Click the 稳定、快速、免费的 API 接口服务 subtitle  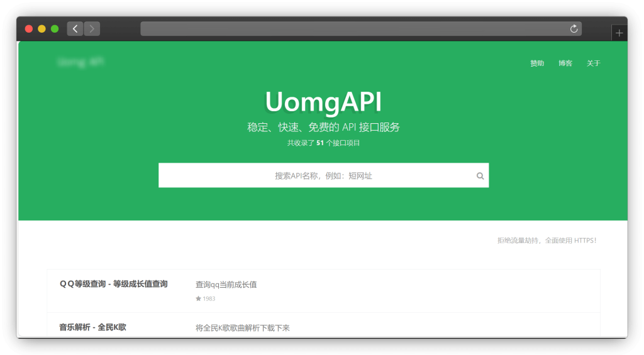coord(324,127)
